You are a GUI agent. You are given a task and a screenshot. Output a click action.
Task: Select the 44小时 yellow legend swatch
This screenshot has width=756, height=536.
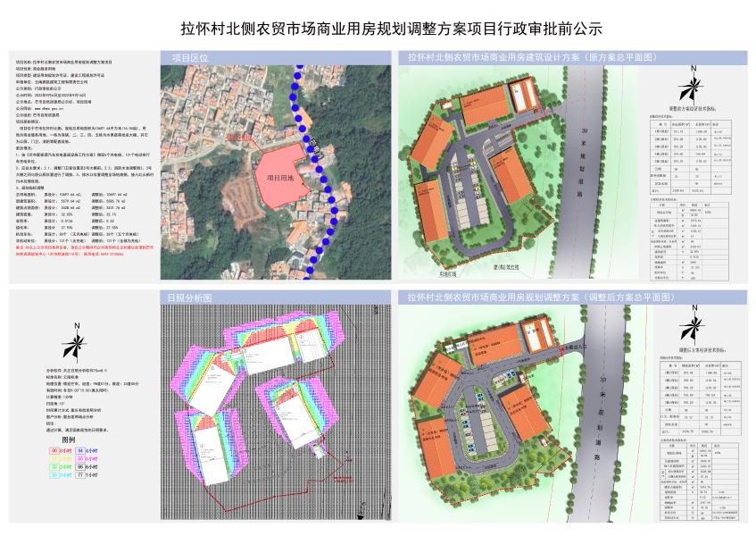click(x=79, y=450)
